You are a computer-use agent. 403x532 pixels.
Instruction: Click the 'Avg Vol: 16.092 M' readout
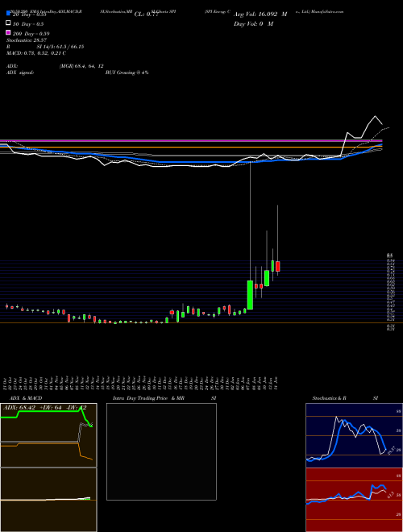coord(260,15)
